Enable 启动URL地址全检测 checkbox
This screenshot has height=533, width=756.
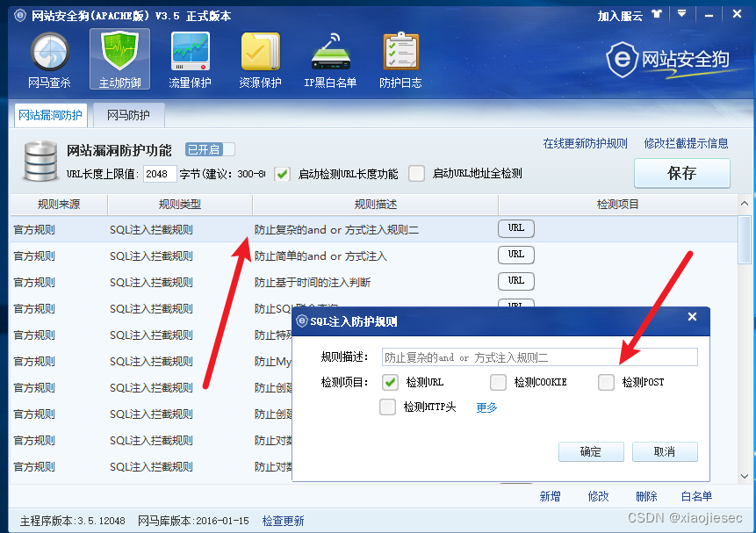click(416, 174)
